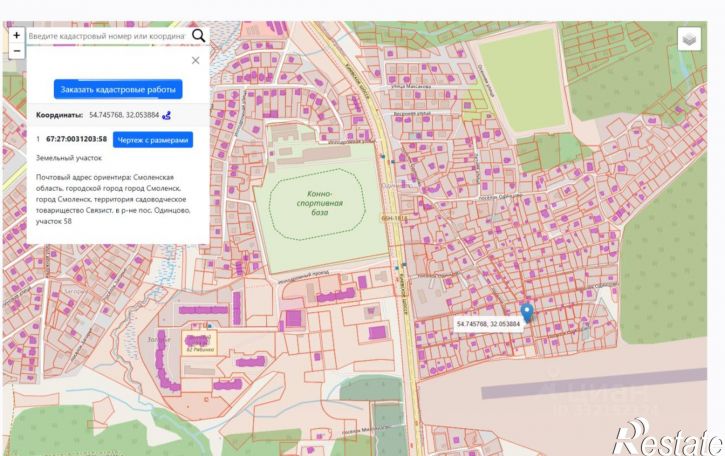
Task: Click the postal address text of участок 58
Action: click(113, 199)
